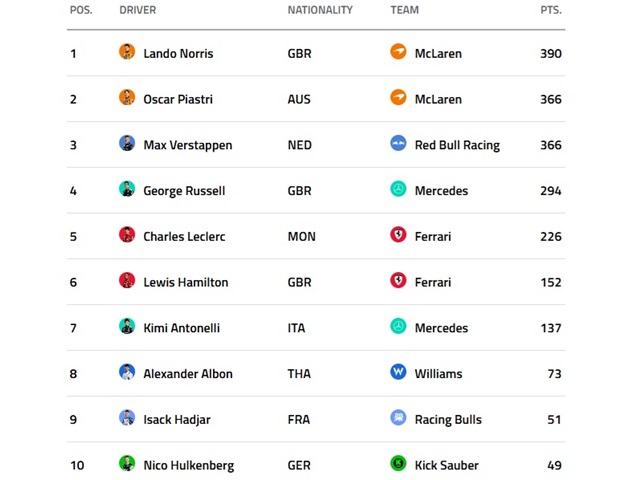Screen dimensions: 640x480
Task: Click the Racing Bulls team logo
Action: (x=398, y=419)
